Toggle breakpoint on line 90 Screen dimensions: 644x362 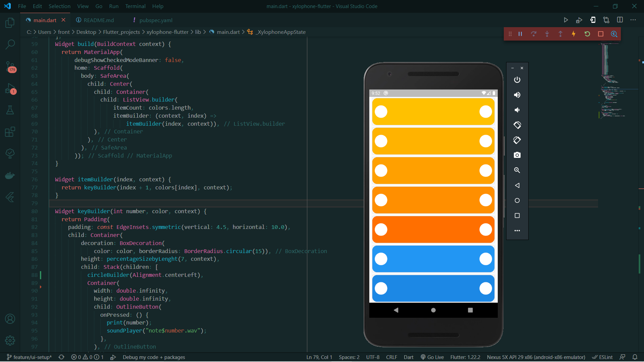(x=24, y=291)
